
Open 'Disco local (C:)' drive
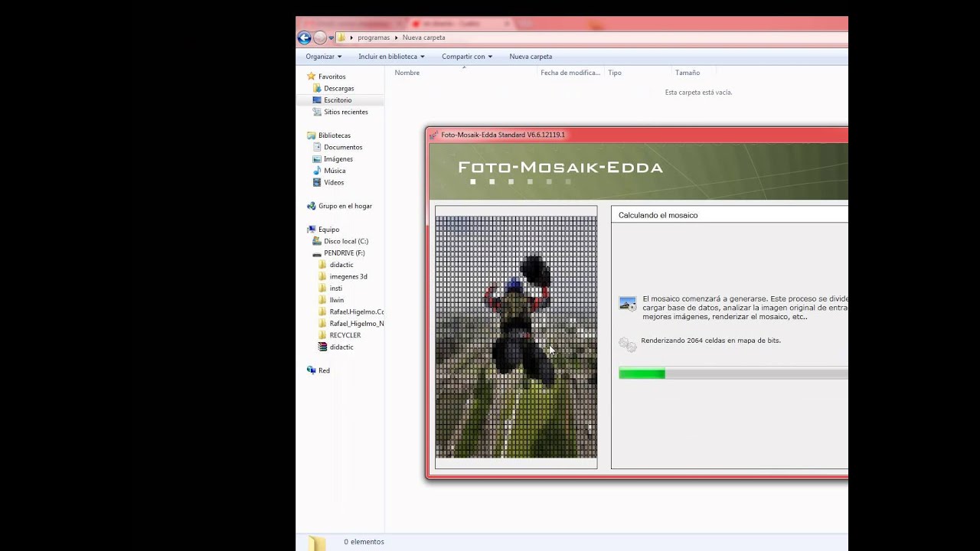click(346, 241)
